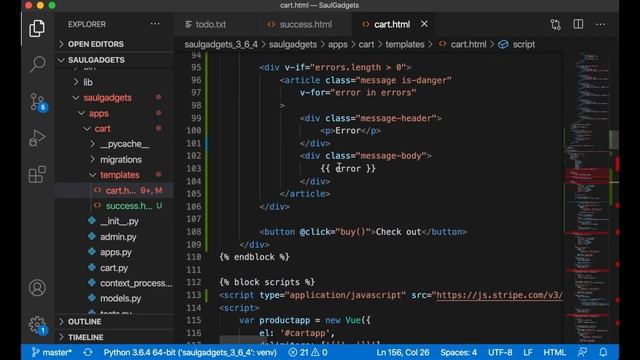Open the notifications bell in status bar

click(x=603, y=352)
